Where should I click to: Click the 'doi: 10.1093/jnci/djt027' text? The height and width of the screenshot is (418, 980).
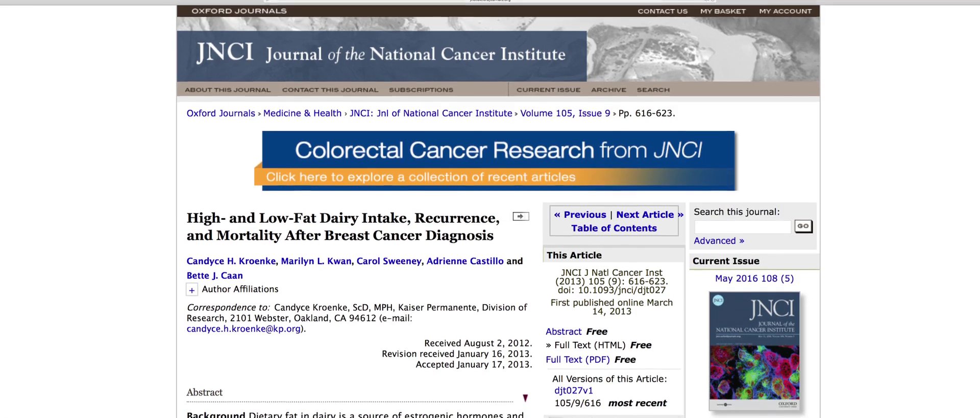[611, 290]
